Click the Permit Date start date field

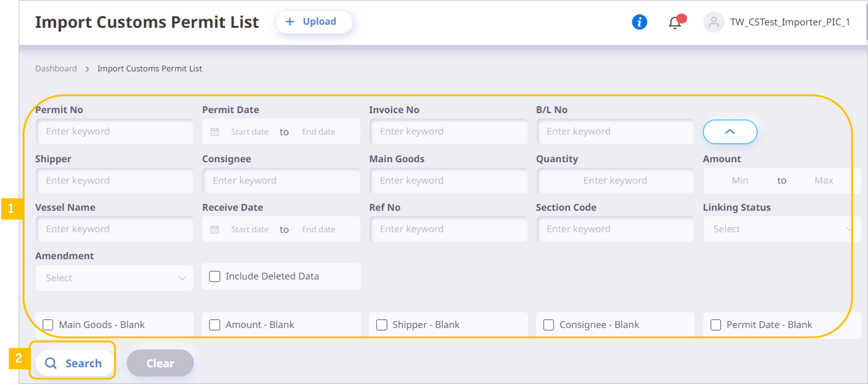click(x=250, y=132)
